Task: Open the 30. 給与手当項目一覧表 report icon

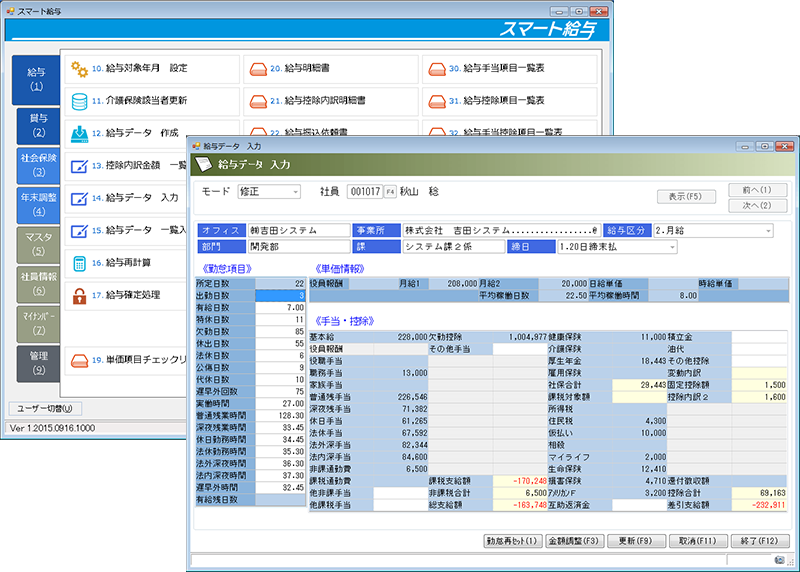Action: (x=436, y=70)
